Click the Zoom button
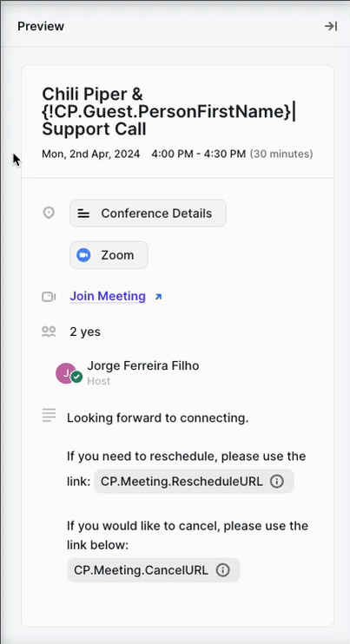The height and width of the screenshot is (644, 350). (109, 255)
